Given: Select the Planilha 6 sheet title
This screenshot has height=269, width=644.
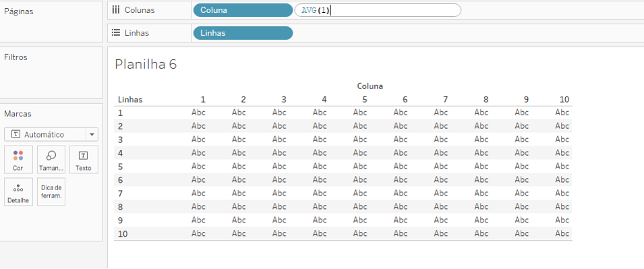Looking at the screenshot, I should (146, 65).
